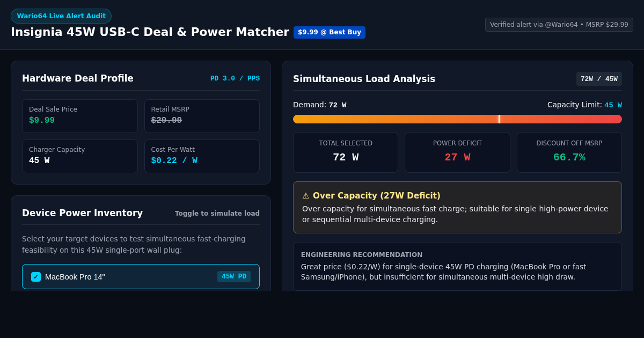Click the Toggle to simulate load hint

coord(217,214)
